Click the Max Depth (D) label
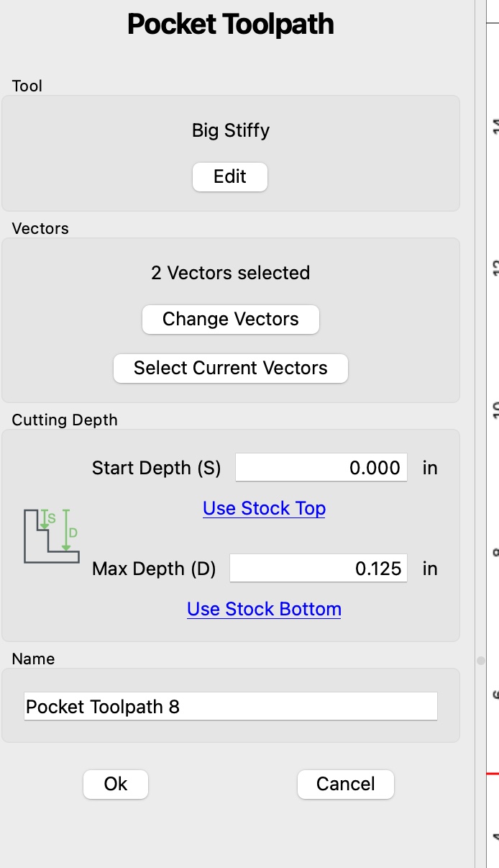This screenshot has width=499, height=868. 154,569
